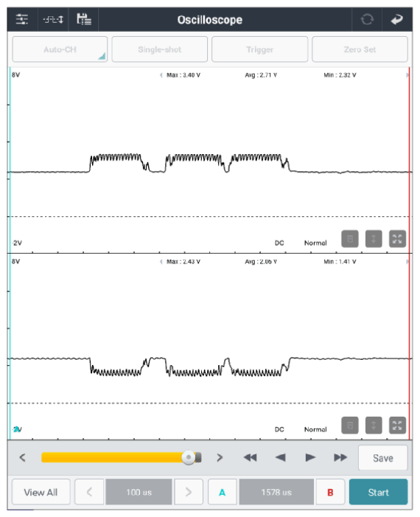The height and width of the screenshot is (517, 420).
Task: Open the settings sliders icon
Action: (22, 19)
